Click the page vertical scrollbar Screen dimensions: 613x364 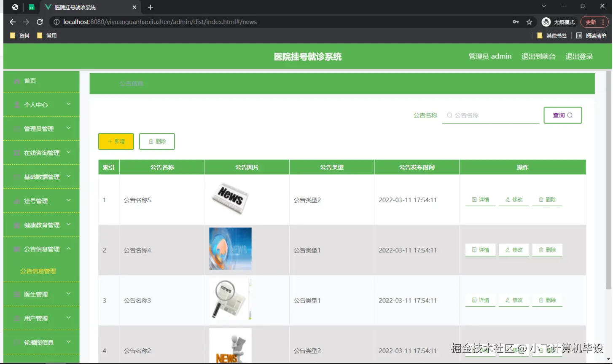pos(608,180)
